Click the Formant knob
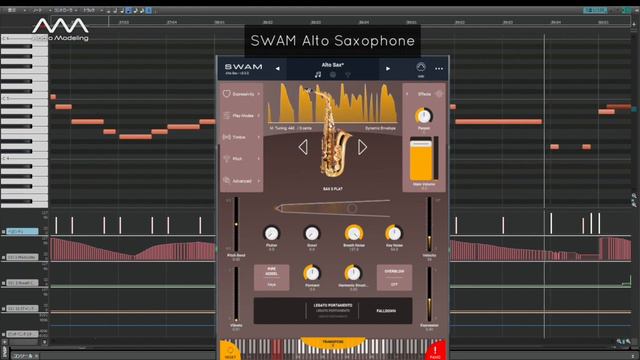 312,273
